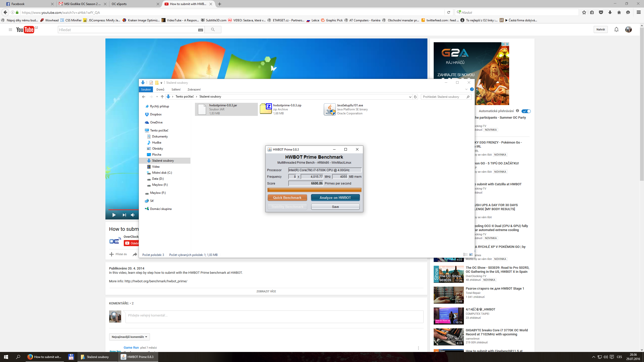Switch to OC eSports browser tab
644x362 pixels.
(135, 4)
